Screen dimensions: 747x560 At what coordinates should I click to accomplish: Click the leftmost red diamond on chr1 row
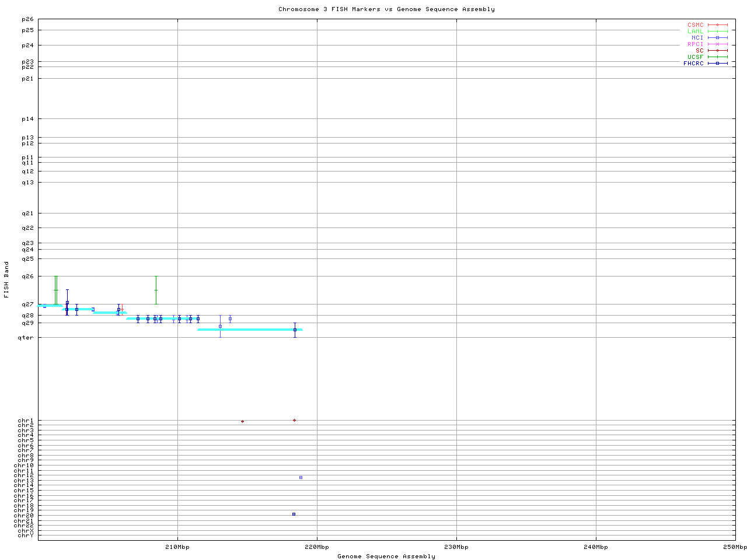(242, 421)
